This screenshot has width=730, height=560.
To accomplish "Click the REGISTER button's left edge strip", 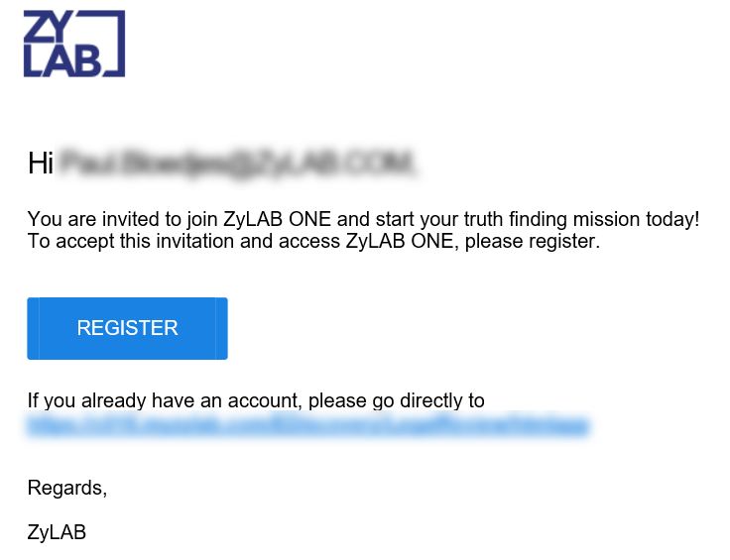I will tap(33, 328).
